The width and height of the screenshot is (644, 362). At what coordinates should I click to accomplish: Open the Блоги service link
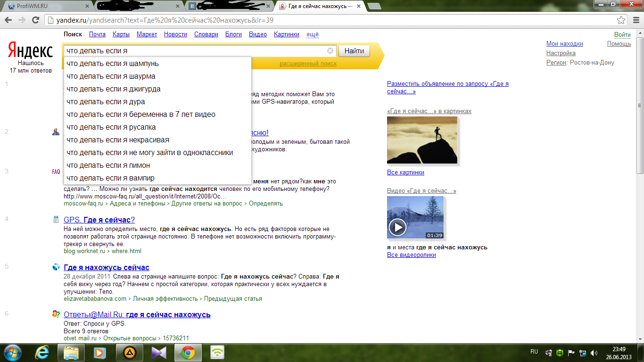233,34
